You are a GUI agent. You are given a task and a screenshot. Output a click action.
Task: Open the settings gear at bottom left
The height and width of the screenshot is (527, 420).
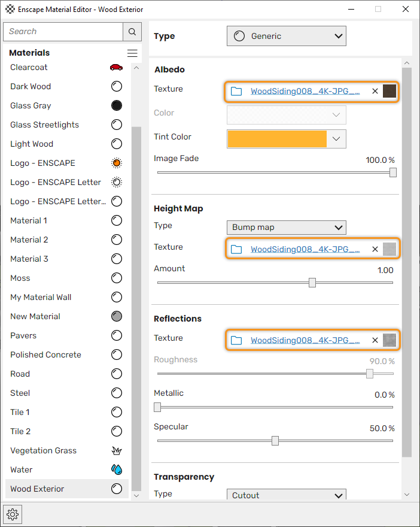click(x=13, y=514)
